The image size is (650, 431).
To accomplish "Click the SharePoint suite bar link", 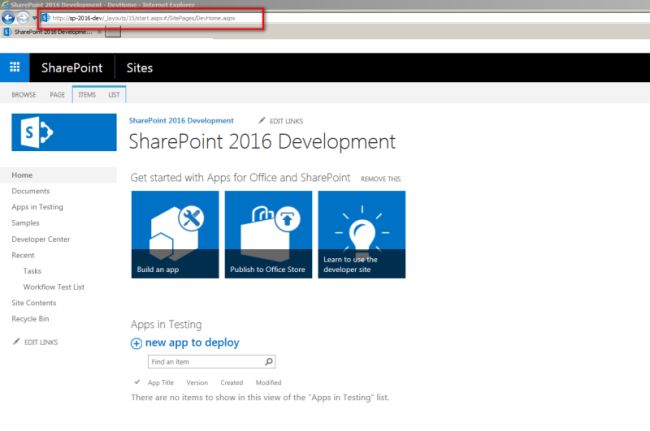I will click(72, 68).
